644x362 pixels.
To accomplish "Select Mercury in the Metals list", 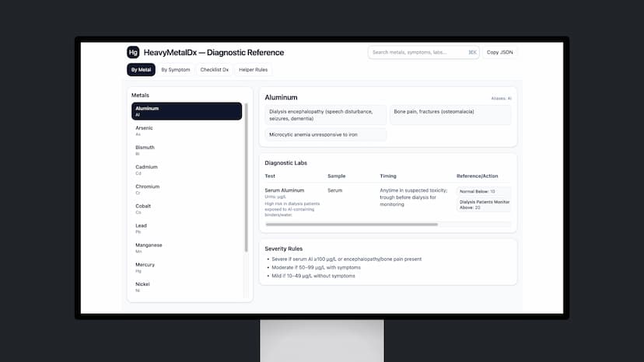I will click(x=187, y=267).
